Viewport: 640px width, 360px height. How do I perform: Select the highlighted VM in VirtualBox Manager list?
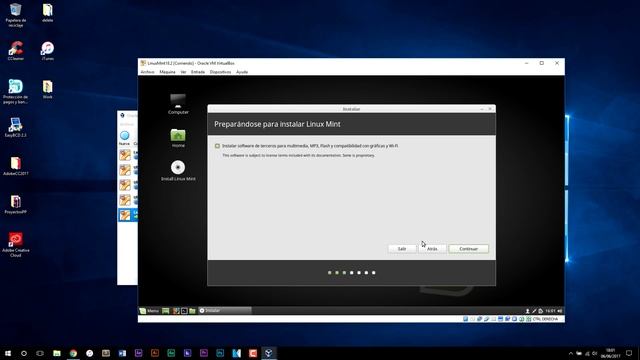pos(128,215)
